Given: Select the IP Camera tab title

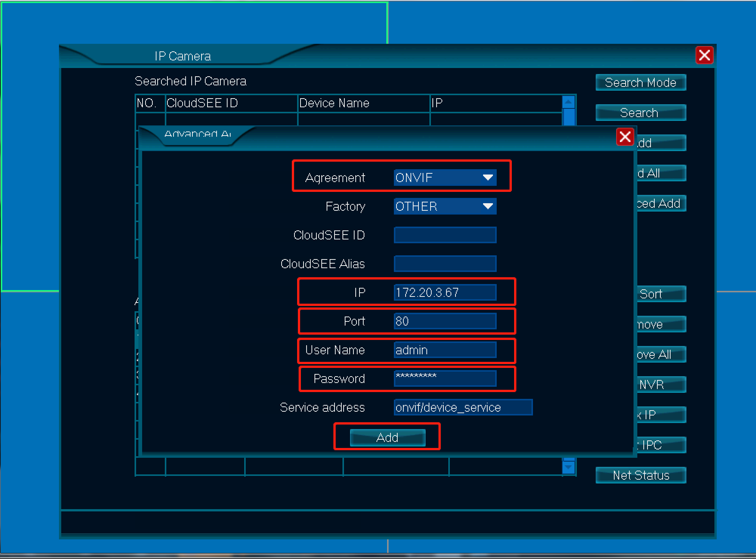Looking at the screenshot, I should click(x=183, y=56).
